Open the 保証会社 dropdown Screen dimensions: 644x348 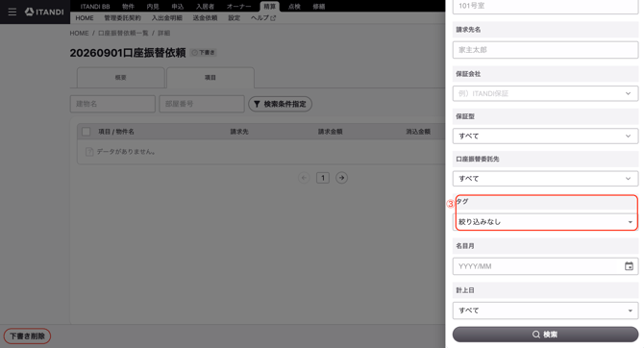tap(545, 93)
